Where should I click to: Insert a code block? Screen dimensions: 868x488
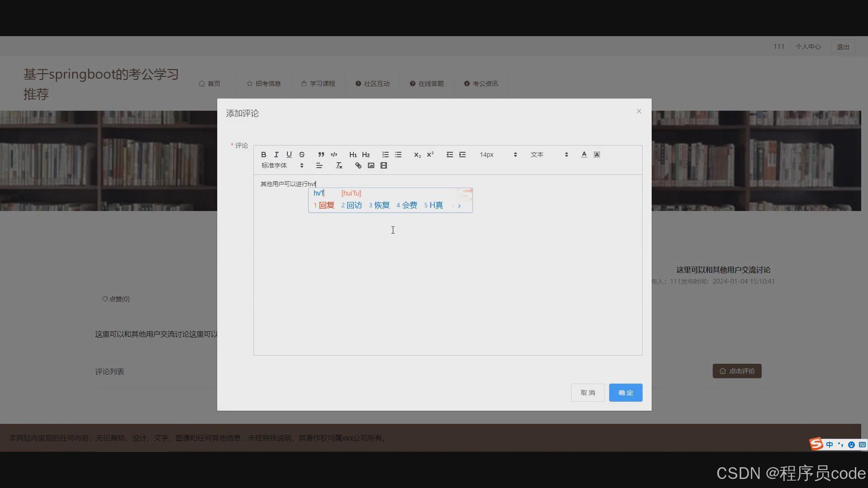tap(334, 155)
